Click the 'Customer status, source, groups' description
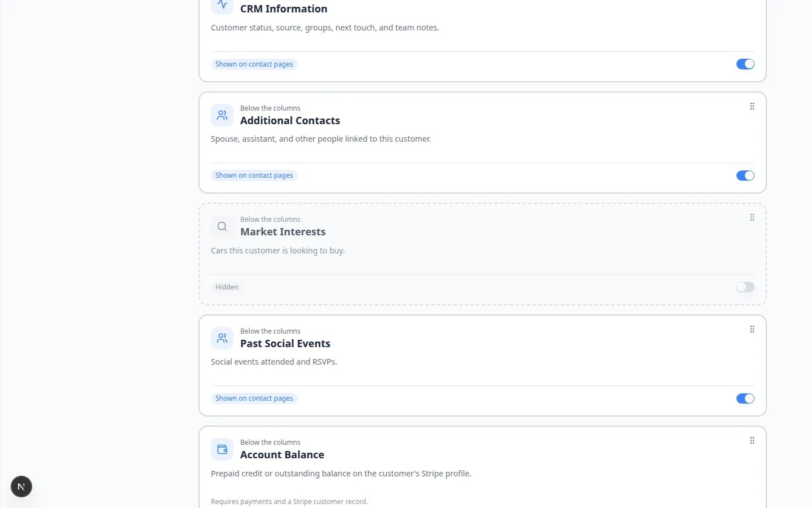 pos(325,28)
